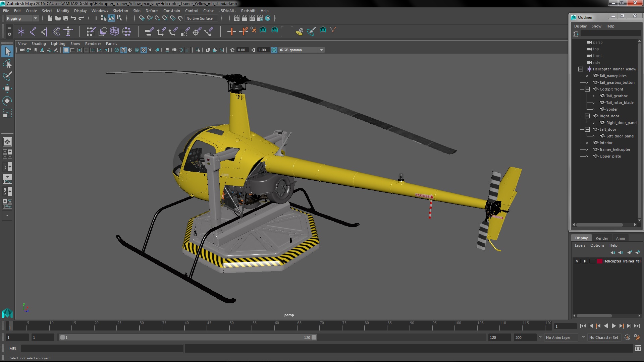Click the Parent constraint shelf icon
The height and width of the screenshot is (362, 644).
click(x=149, y=32)
